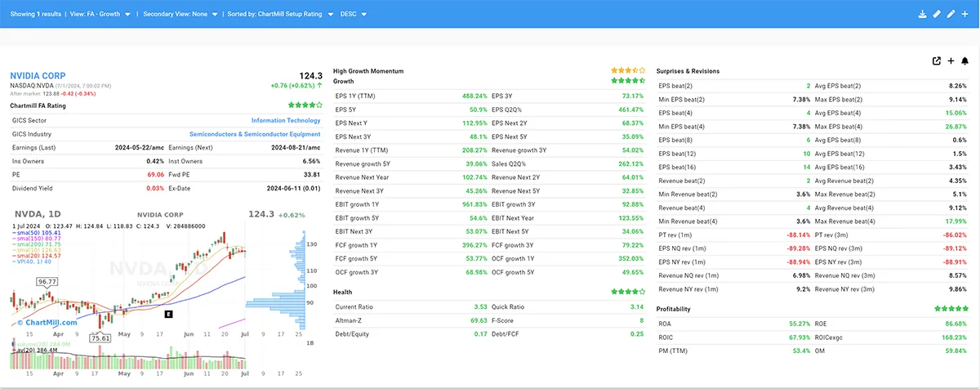
Task: Click the ROA value 55.27%
Action: point(798,324)
